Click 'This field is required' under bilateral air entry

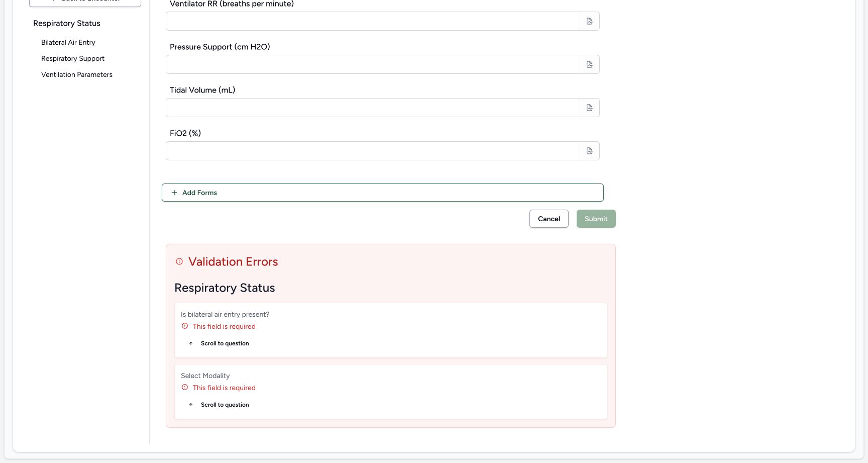pyautogui.click(x=224, y=326)
